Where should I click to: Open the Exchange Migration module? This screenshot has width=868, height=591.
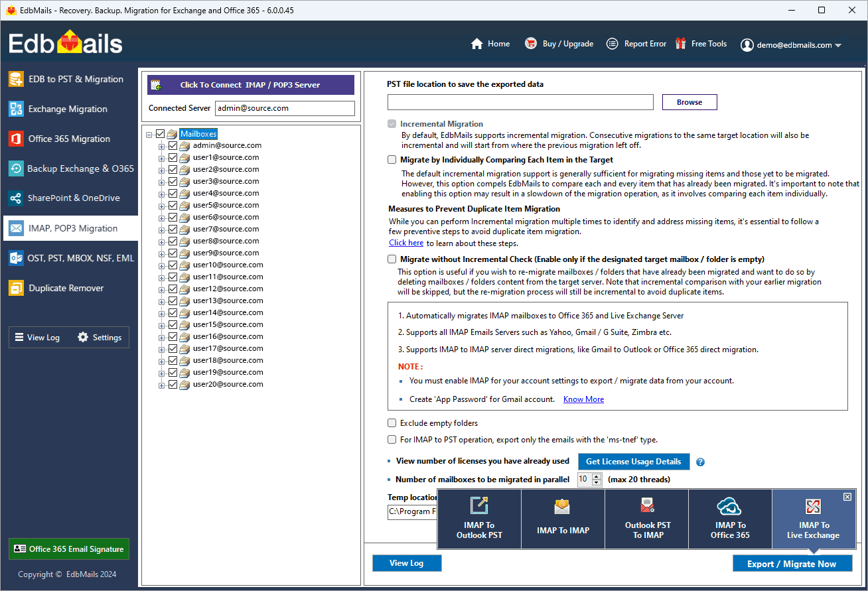pyautogui.click(x=69, y=109)
